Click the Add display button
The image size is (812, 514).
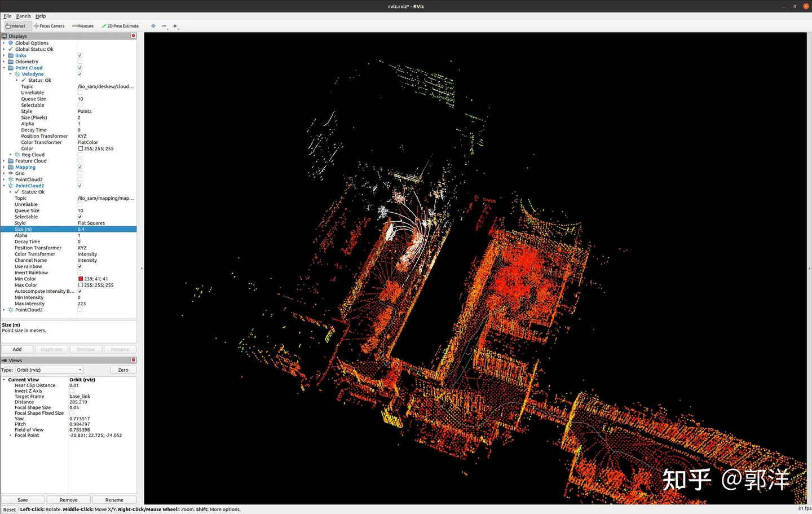coord(17,349)
